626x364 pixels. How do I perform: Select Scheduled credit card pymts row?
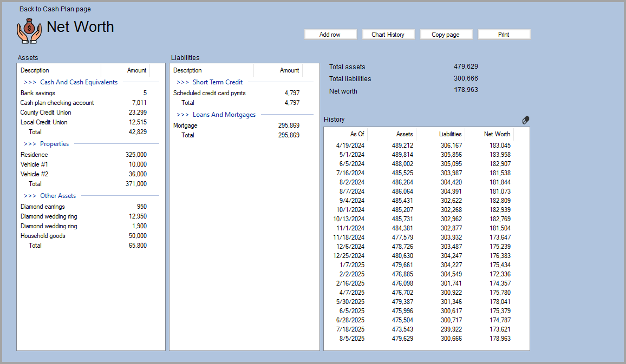pos(237,93)
